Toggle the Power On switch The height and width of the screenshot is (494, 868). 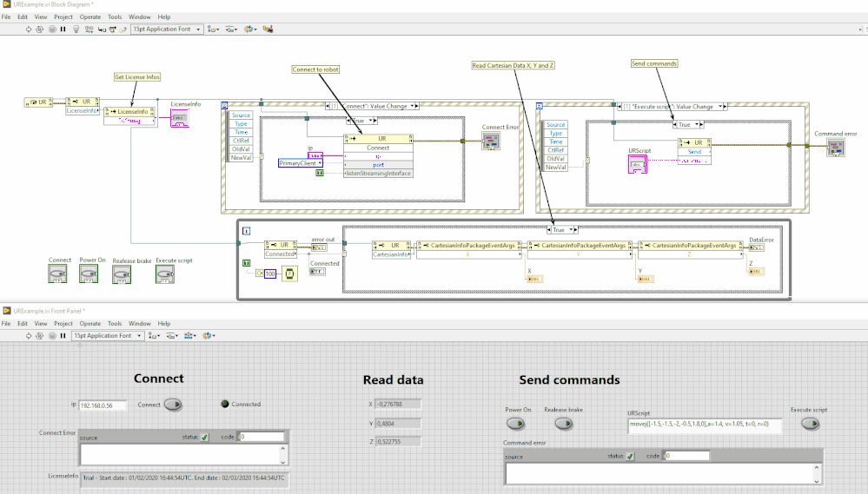(516, 424)
